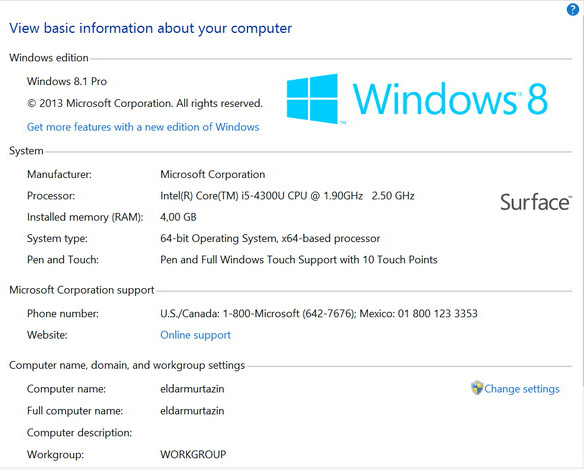Click the Computer name value eldarmurtazin
Image resolution: width=584 pixels, height=471 pixels.
tap(192, 389)
